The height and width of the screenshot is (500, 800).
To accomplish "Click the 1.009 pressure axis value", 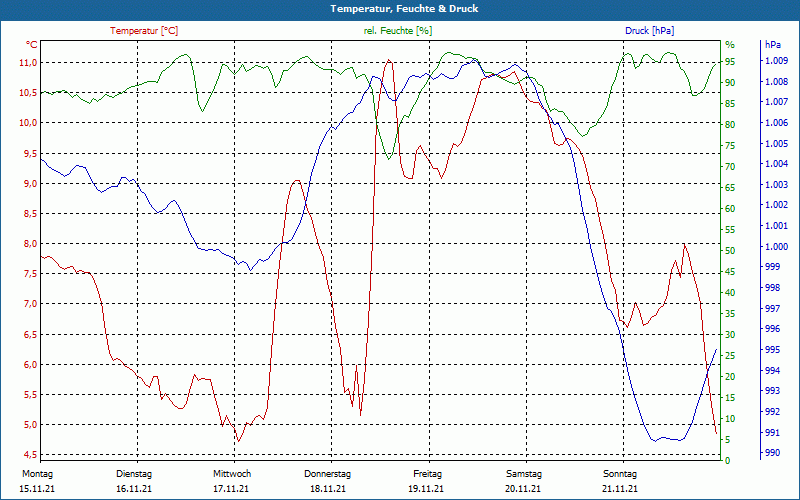I will 776,61.
